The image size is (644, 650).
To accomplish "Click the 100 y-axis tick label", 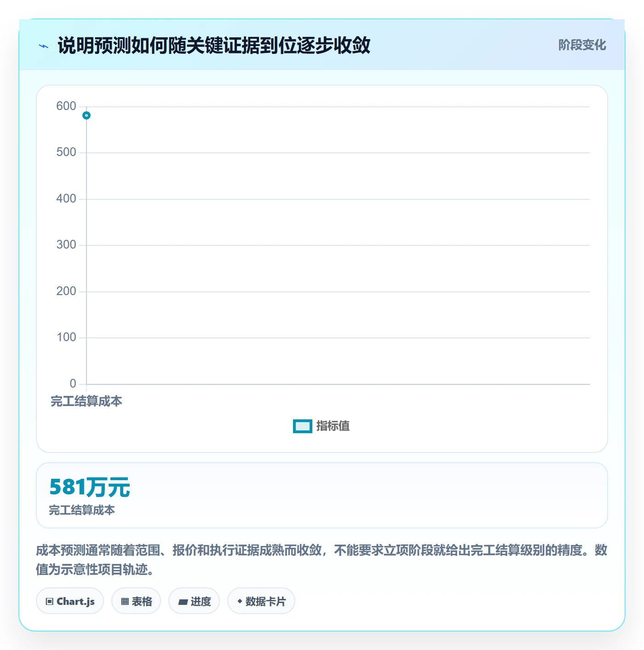I will click(66, 337).
